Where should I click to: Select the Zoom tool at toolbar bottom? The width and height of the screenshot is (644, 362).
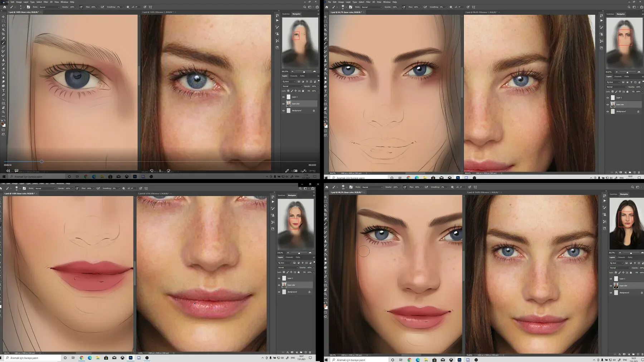[x=3, y=111]
